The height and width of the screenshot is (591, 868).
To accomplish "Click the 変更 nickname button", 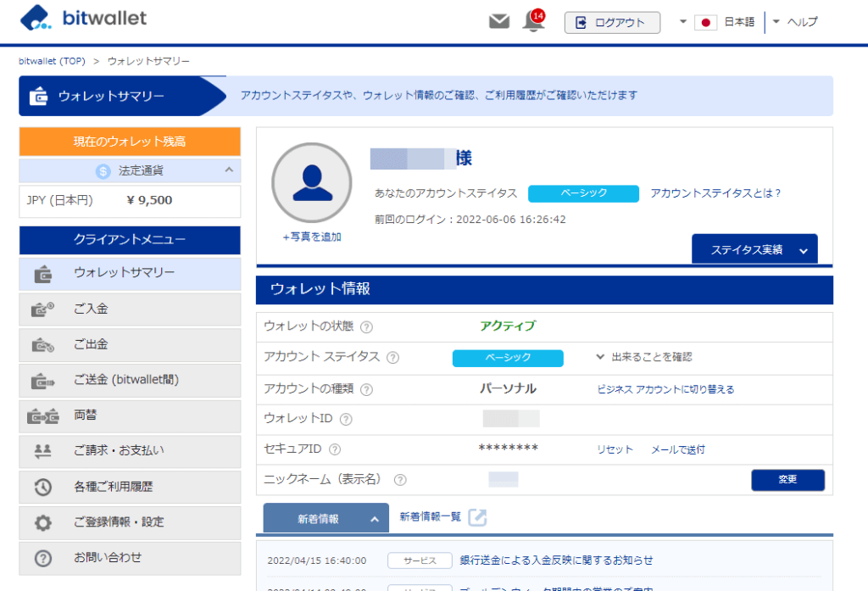I will coord(787,480).
